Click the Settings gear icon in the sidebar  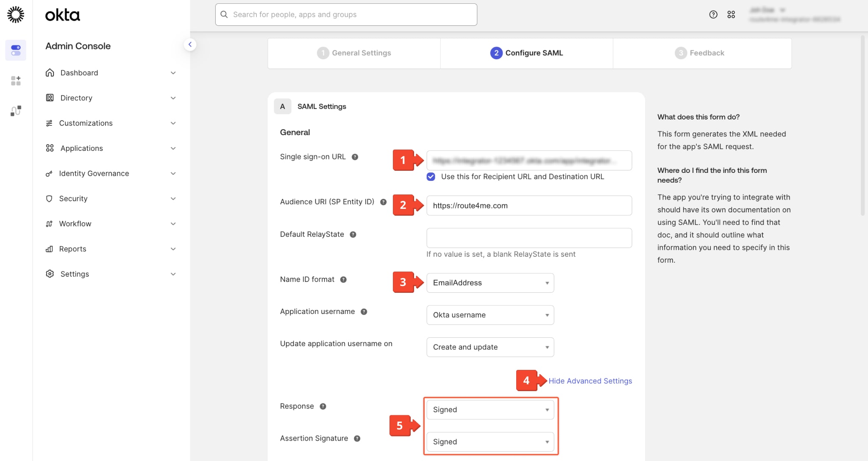coord(49,274)
